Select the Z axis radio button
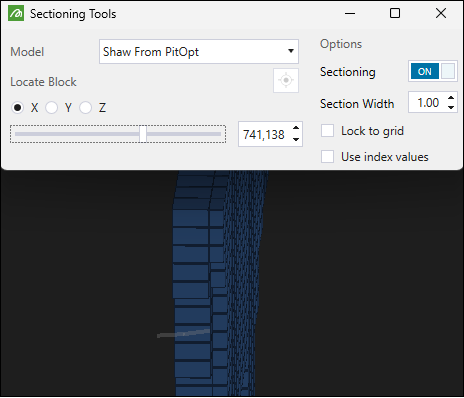464x398 pixels. coord(85,108)
